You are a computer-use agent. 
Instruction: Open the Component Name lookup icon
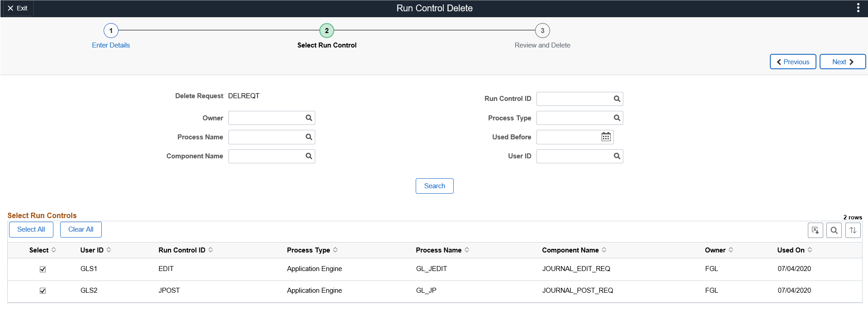click(x=309, y=156)
